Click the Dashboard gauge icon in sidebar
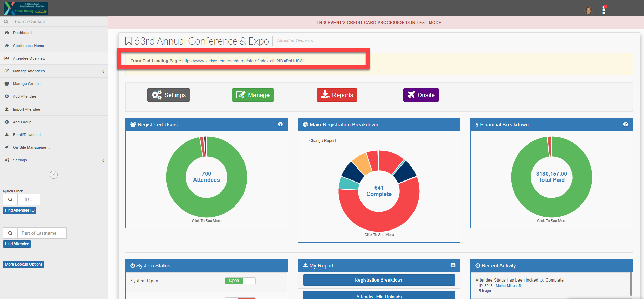The width and height of the screenshot is (644, 299). click(x=7, y=33)
